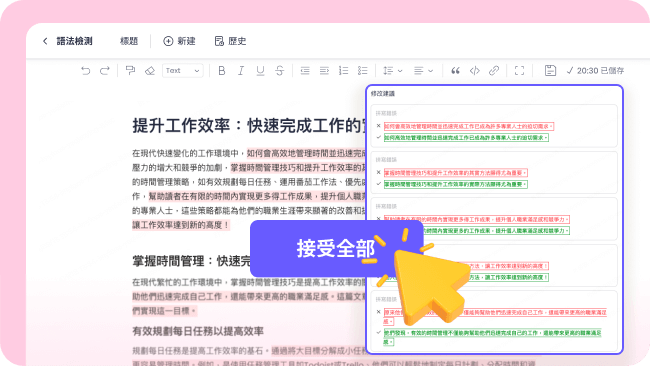This screenshot has height=366, width=650.
Task: Toggle bold formatting
Action: 221,70
